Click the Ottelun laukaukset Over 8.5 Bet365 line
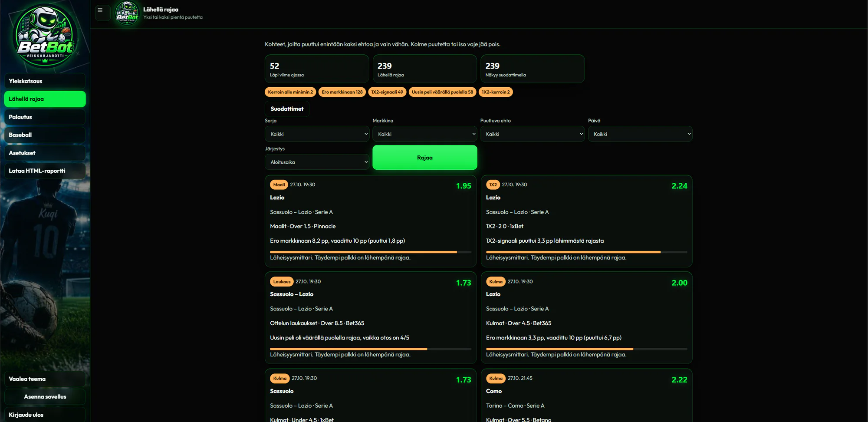 point(317,323)
